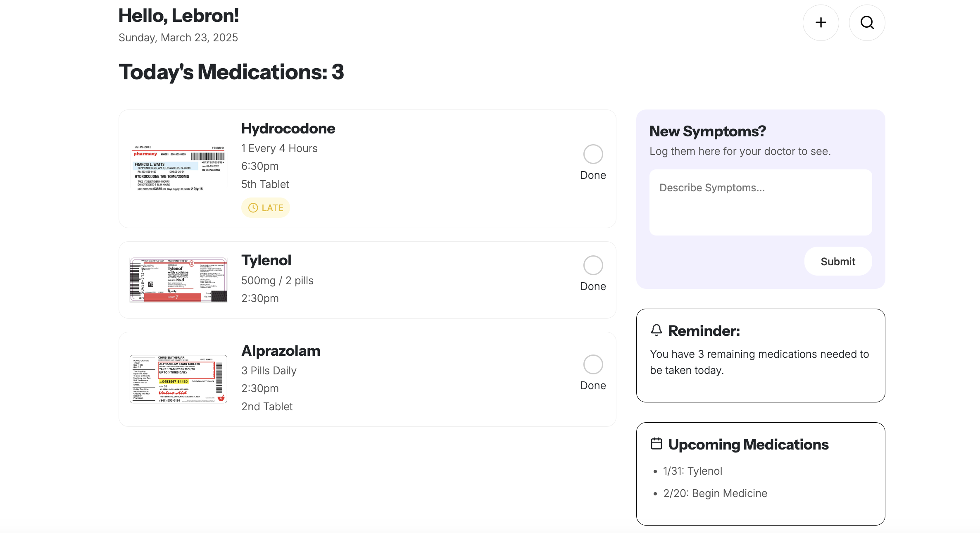Click the Describe Symptoms input box
Screen dimensions: 980x533
tap(760, 202)
